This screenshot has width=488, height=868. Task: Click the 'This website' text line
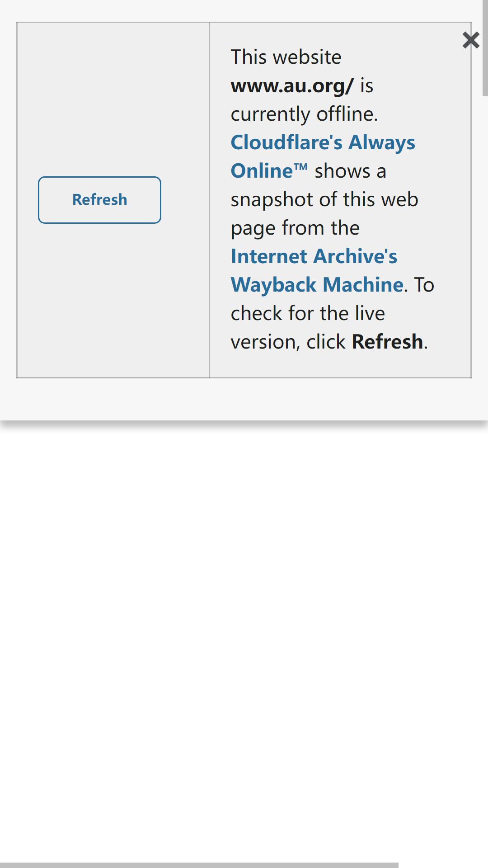(x=286, y=57)
